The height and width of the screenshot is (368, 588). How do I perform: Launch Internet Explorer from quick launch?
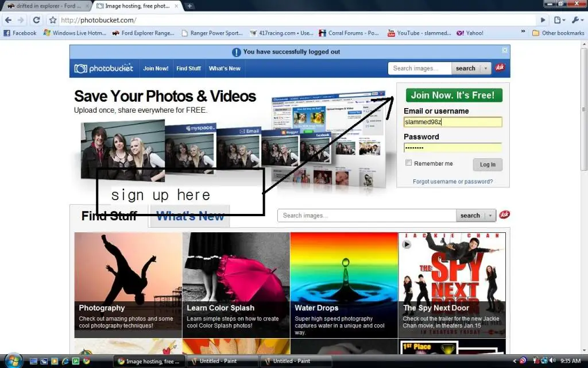pyautogui.click(x=65, y=361)
